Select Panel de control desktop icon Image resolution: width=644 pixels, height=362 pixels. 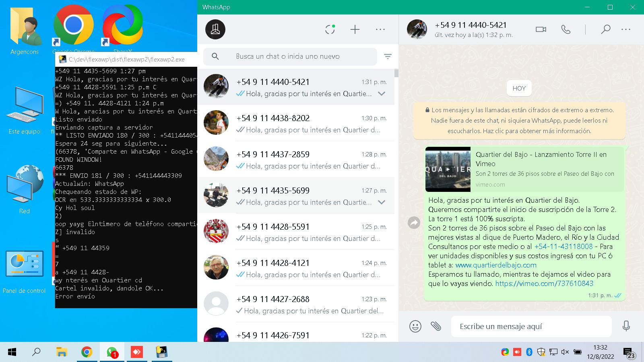coord(24,272)
